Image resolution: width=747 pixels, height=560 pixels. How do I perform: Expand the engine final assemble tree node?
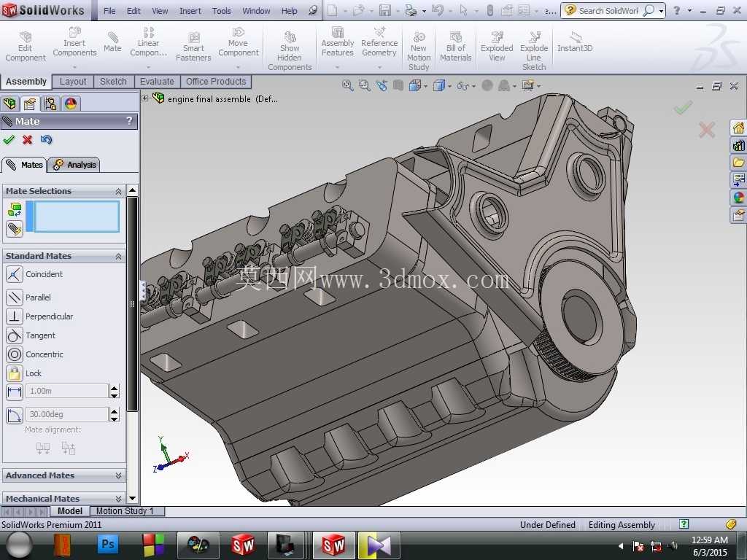tap(145, 98)
